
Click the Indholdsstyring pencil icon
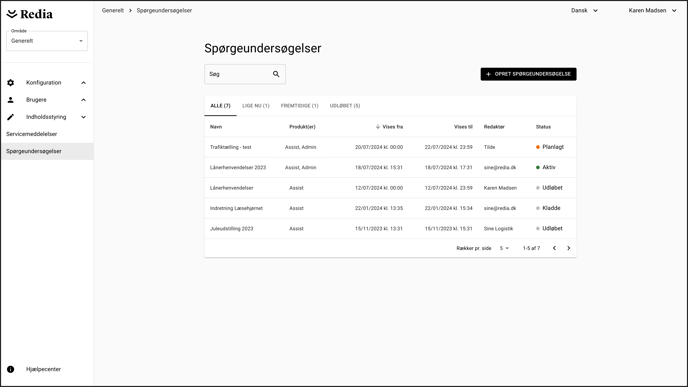11,117
